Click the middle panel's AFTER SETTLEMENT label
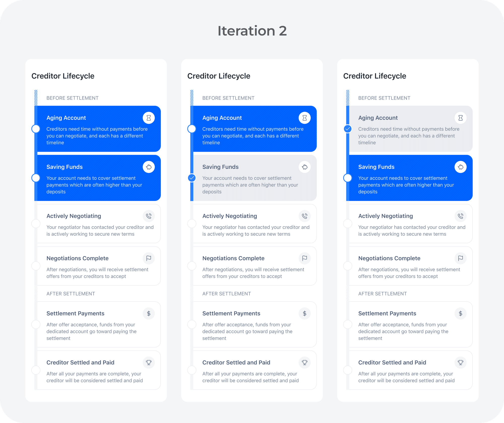This screenshot has width=504, height=423. [227, 294]
